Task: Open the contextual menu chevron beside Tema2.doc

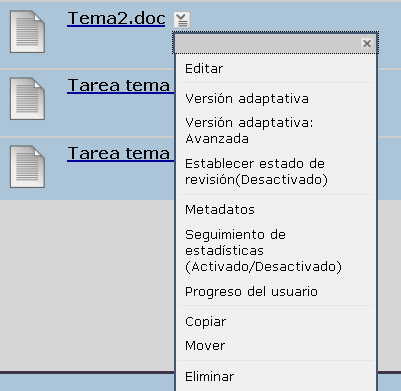Action: (x=182, y=20)
